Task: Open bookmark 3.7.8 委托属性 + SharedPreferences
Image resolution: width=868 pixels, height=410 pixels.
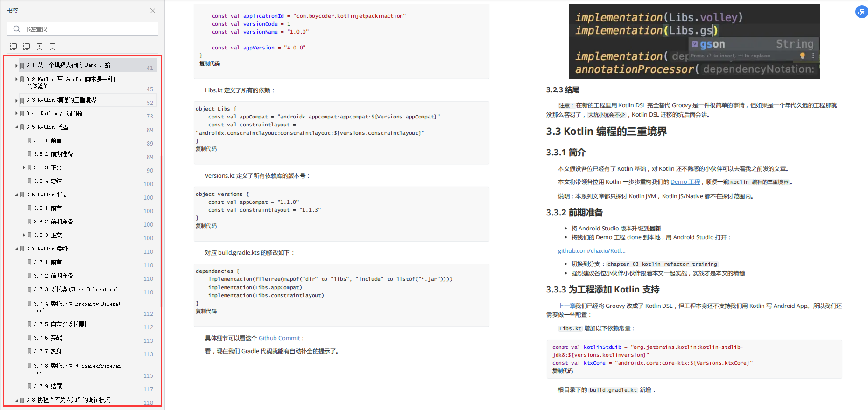Action: pyautogui.click(x=77, y=369)
